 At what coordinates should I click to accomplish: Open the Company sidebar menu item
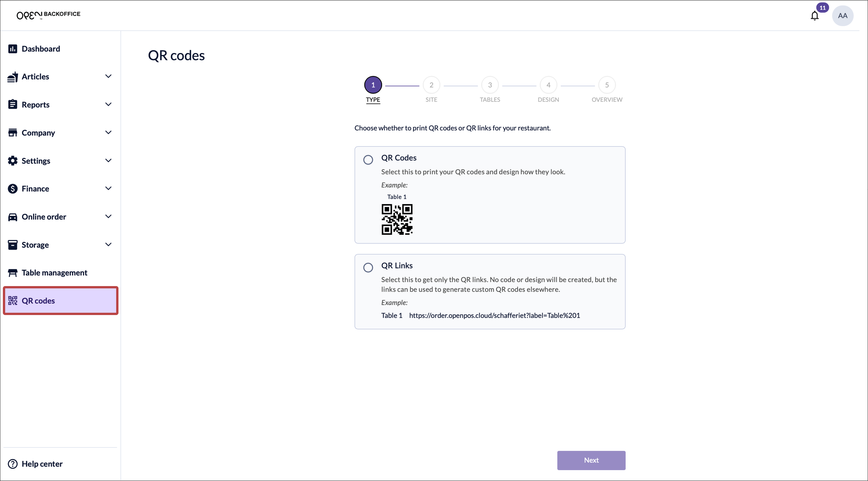point(38,133)
